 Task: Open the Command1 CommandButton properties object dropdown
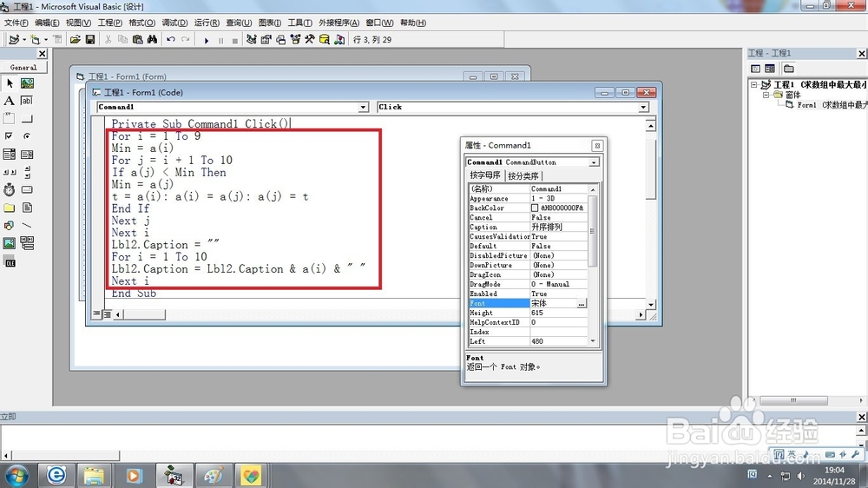[x=594, y=162]
